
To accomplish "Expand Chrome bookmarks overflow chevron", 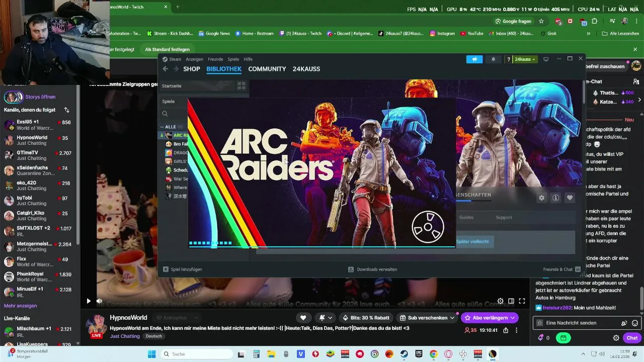I will coord(588,34).
